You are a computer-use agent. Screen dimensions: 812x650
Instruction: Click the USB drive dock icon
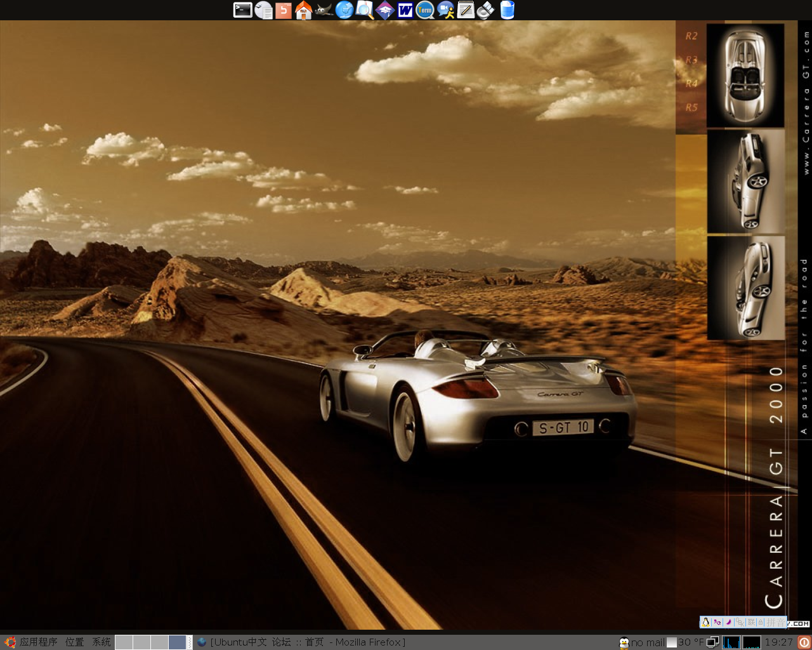pyautogui.click(x=486, y=10)
